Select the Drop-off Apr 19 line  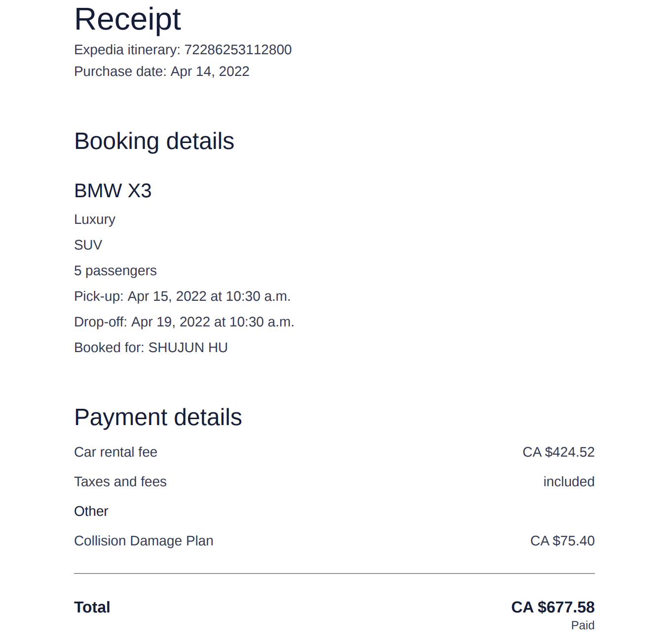tap(184, 322)
